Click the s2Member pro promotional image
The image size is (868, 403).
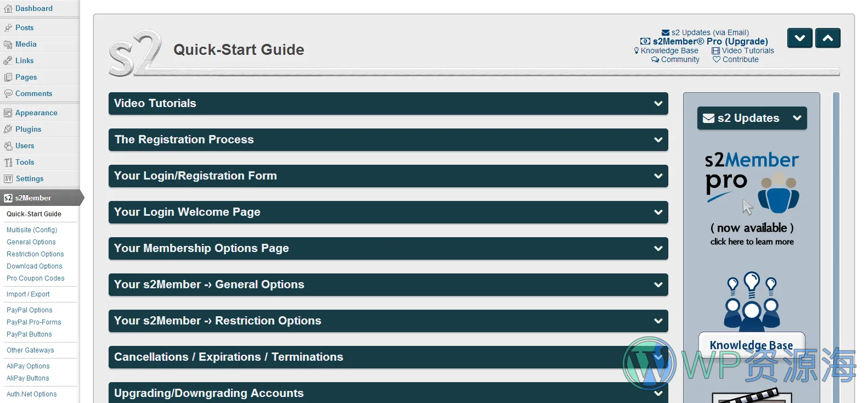pyautogui.click(x=752, y=199)
